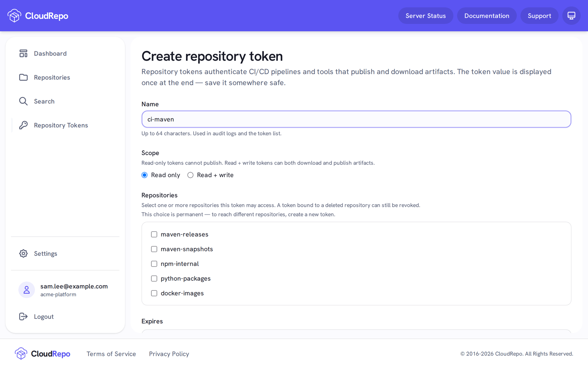
Task: Click the Support button
Action: click(539, 16)
